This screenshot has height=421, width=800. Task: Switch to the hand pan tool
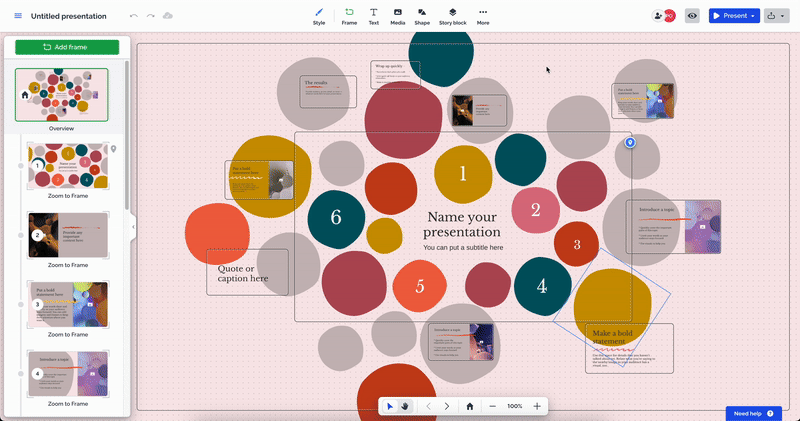tap(405, 406)
